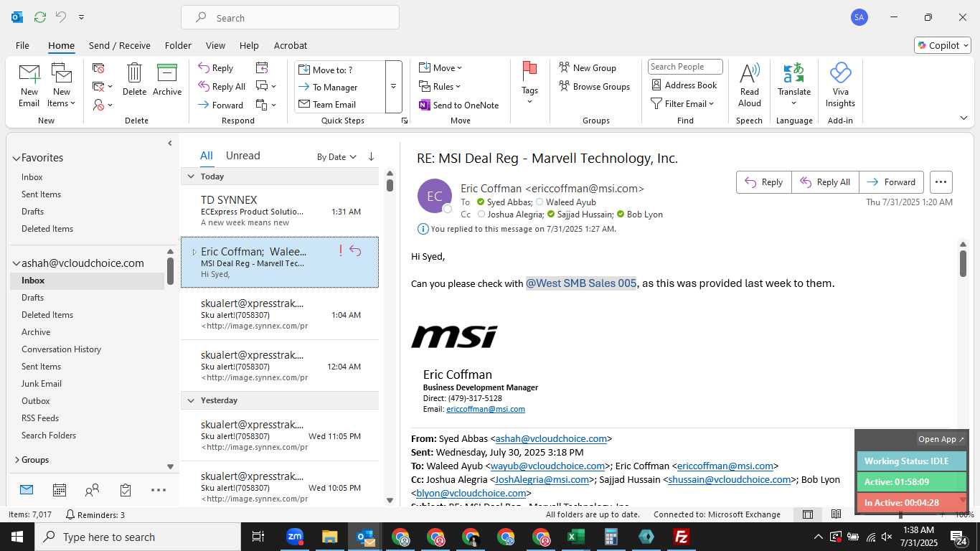
Task: Collapse the ashah@vcloudchoice.com account tree
Action: pyautogui.click(x=16, y=263)
